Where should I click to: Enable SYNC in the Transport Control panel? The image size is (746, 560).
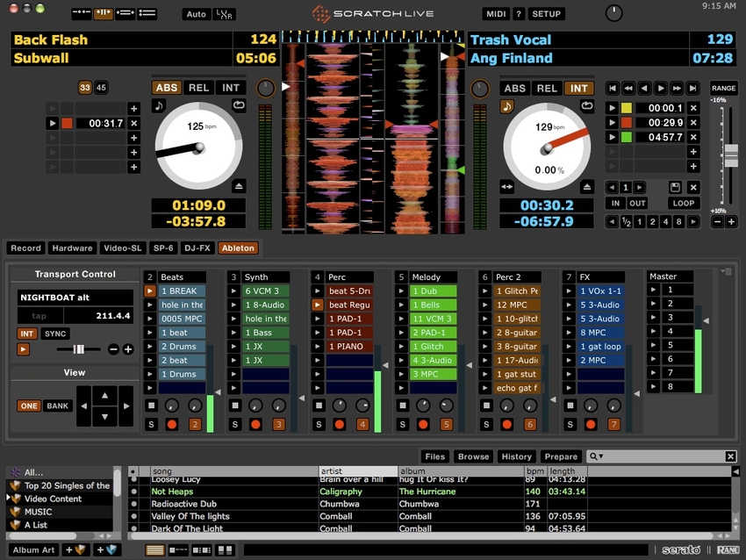pos(54,334)
